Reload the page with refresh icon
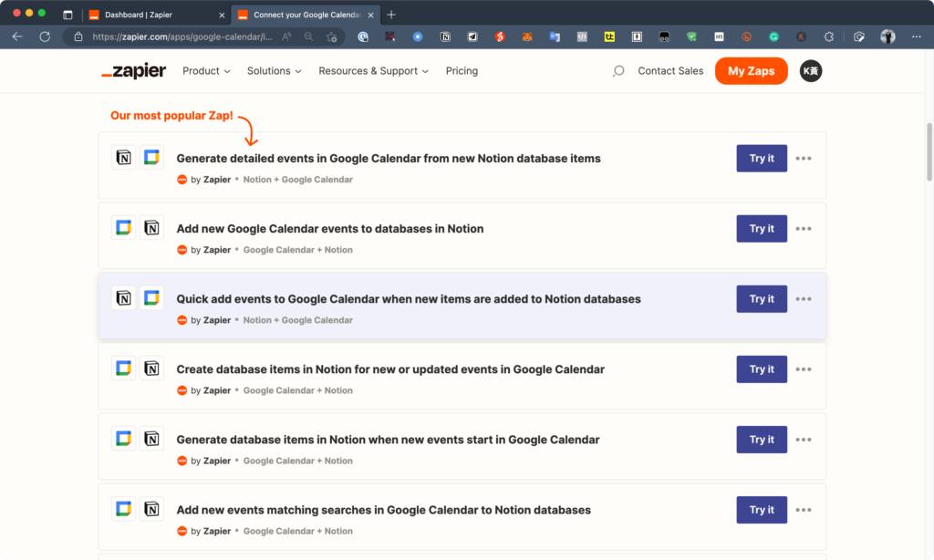Image resolution: width=934 pixels, height=560 pixels. pyautogui.click(x=45, y=36)
